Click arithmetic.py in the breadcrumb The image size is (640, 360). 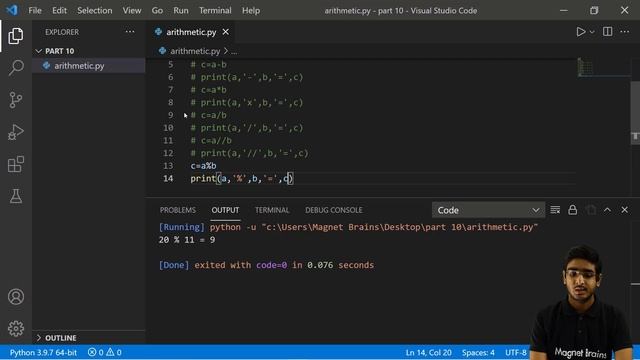click(195, 51)
